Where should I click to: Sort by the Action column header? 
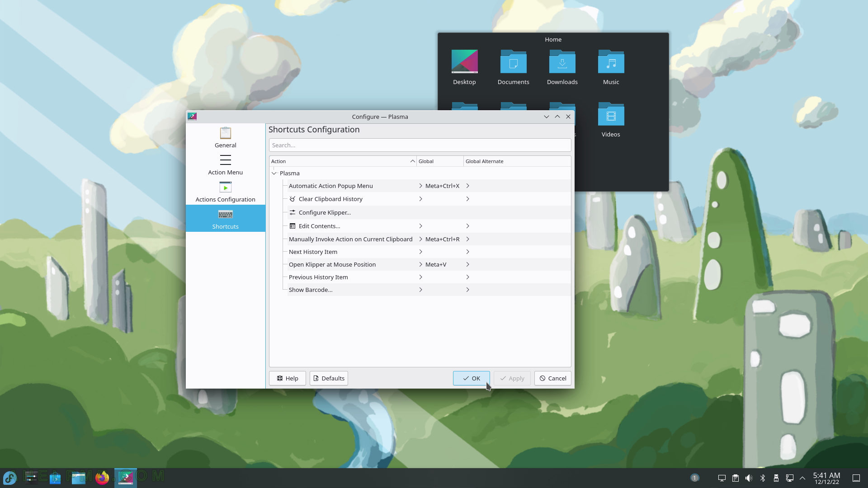coord(343,161)
